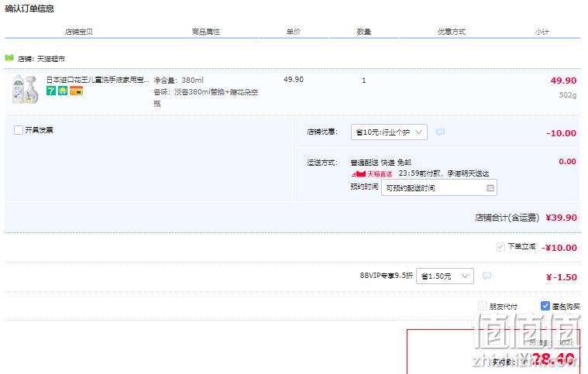Click the 商品属性 column header
This screenshot has height=374, width=588.
pyautogui.click(x=206, y=32)
